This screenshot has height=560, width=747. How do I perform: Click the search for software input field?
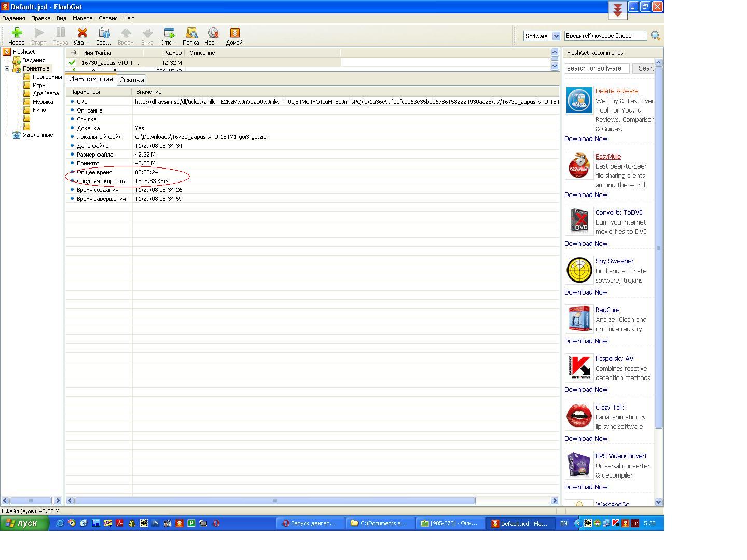(597, 68)
